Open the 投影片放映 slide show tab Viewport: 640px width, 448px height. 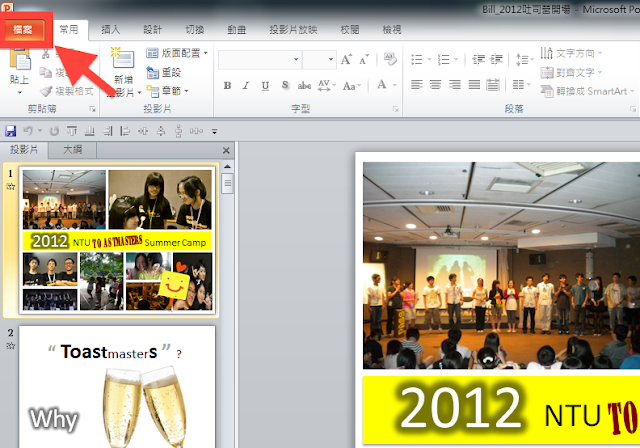pyautogui.click(x=293, y=30)
